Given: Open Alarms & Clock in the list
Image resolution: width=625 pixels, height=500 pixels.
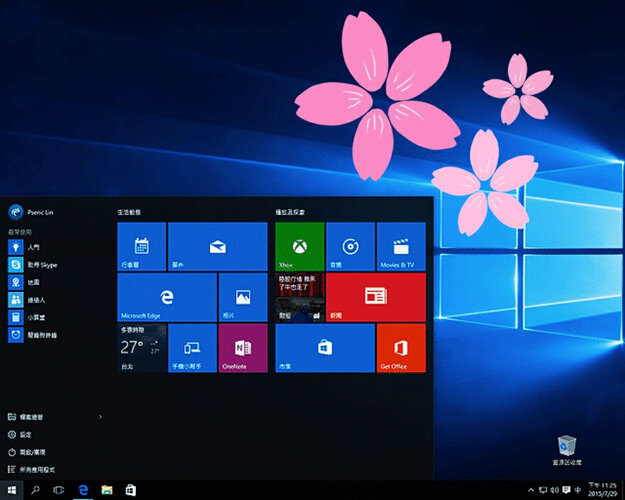Looking at the screenshot, I should click(x=55, y=335).
